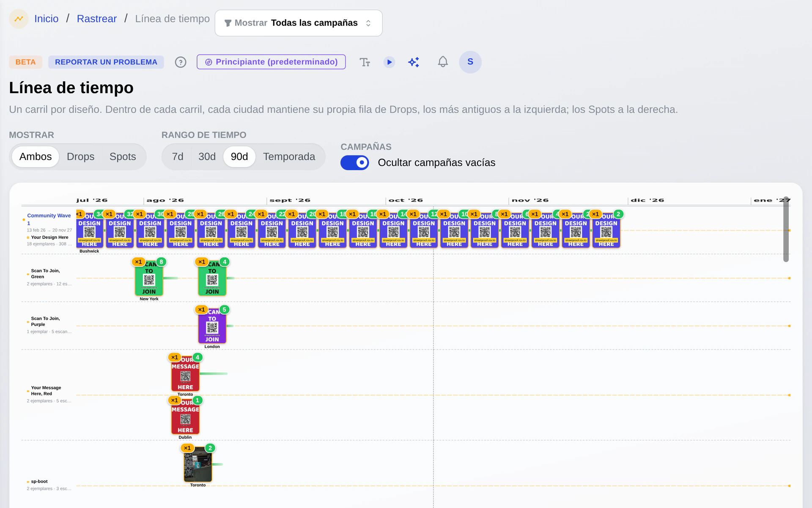Image resolution: width=812 pixels, height=508 pixels.
Task: Click the x1 badge on Dublin drop
Action: pyautogui.click(x=174, y=400)
